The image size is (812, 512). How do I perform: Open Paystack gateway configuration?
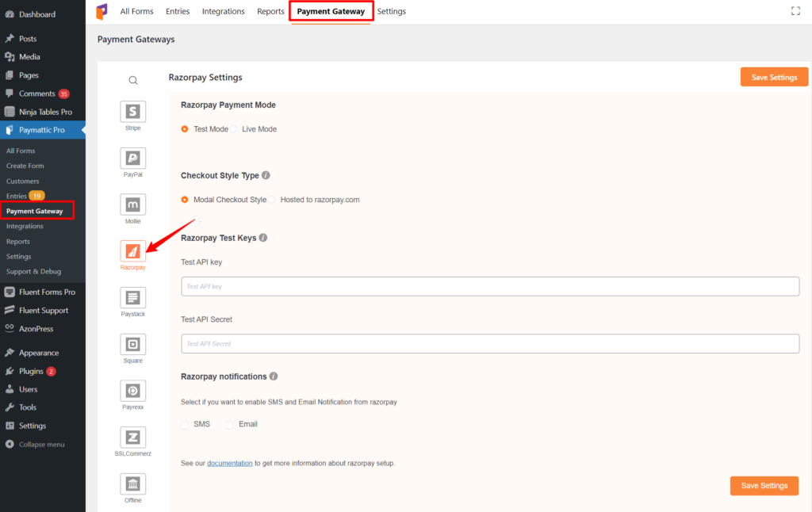(132, 298)
